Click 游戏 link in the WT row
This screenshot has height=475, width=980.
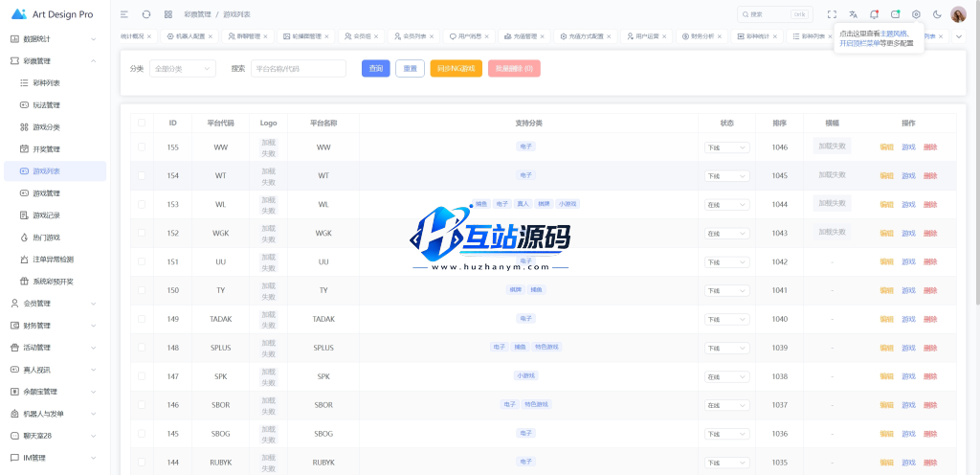(908, 175)
